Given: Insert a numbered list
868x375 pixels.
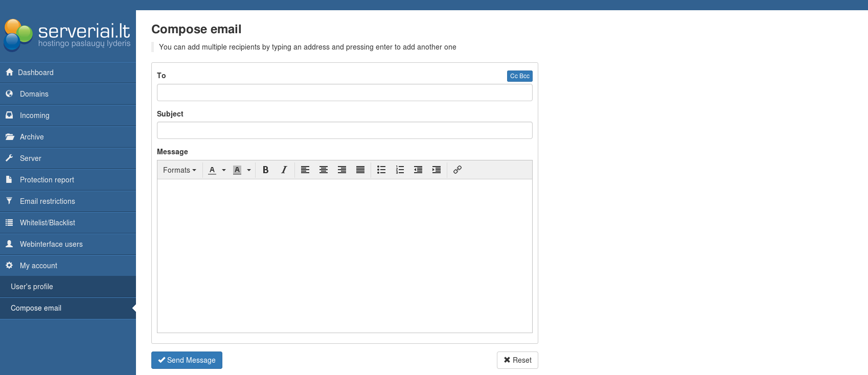Looking at the screenshot, I should point(400,170).
